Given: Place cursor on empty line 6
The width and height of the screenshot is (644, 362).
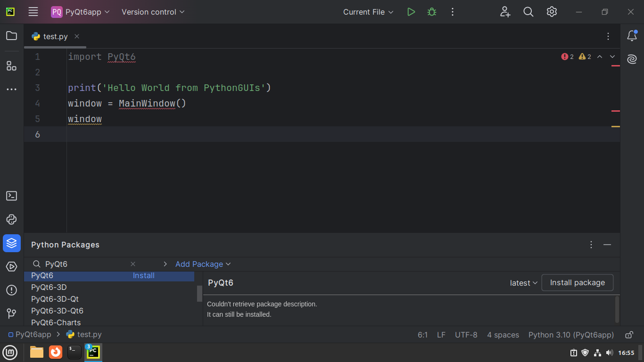Looking at the screenshot, I should point(343,134).
